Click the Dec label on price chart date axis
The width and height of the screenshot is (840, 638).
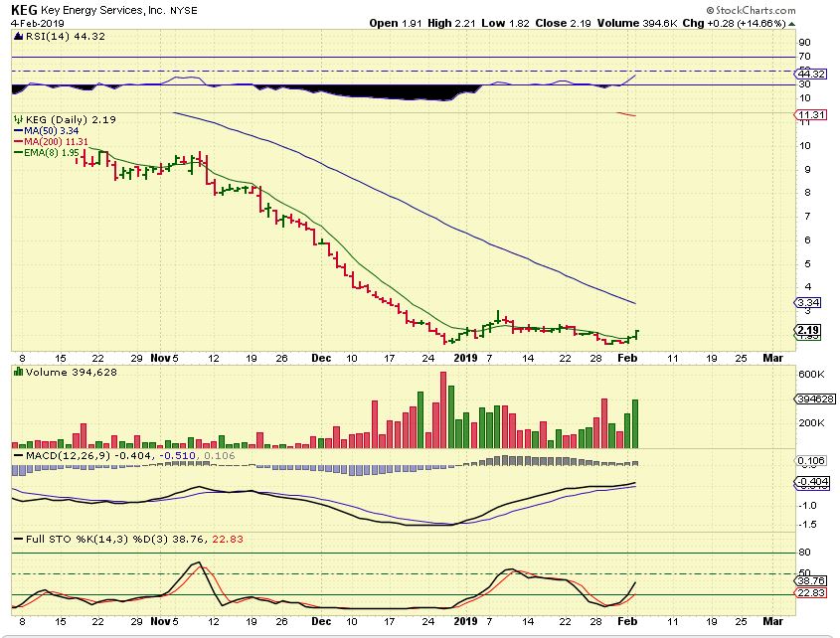point(321,358)
